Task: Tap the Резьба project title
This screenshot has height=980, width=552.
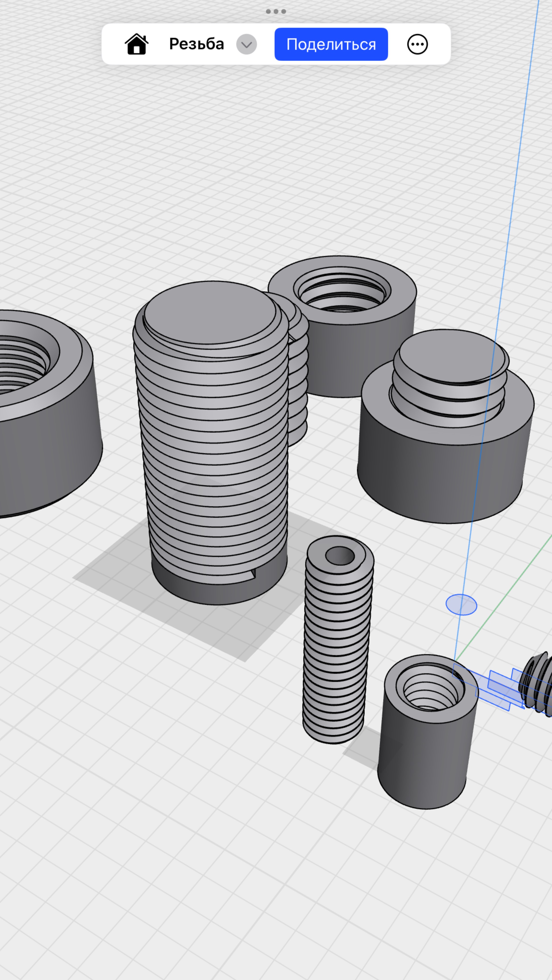Action: click(196, 44)
